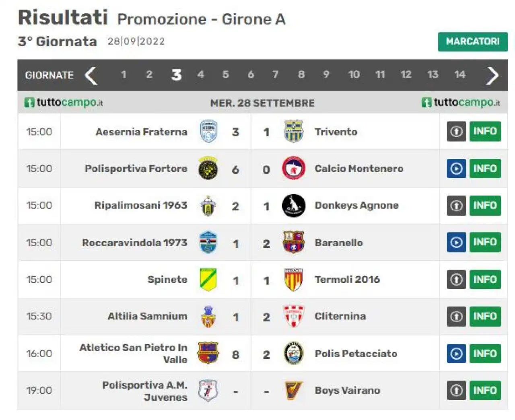This screenshot has width=515, height=420.
Task: Click the tuttocampo.it logo on left
Action: [x=64, y=102]
